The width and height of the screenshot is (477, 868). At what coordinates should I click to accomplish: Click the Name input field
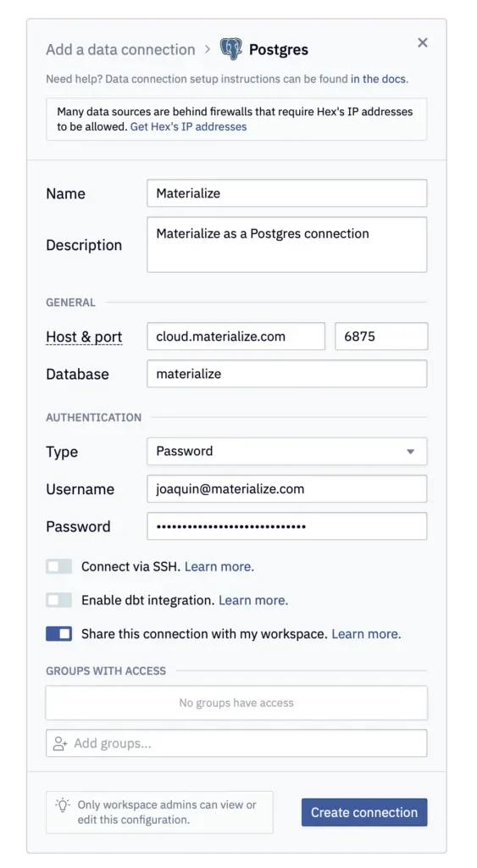click(286, 193)
